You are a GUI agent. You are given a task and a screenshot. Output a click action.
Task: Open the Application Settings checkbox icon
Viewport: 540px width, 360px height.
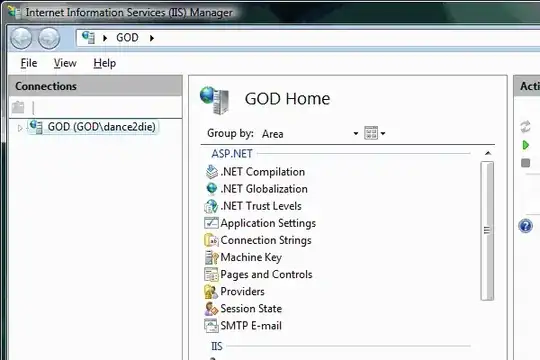coord(211,223)
